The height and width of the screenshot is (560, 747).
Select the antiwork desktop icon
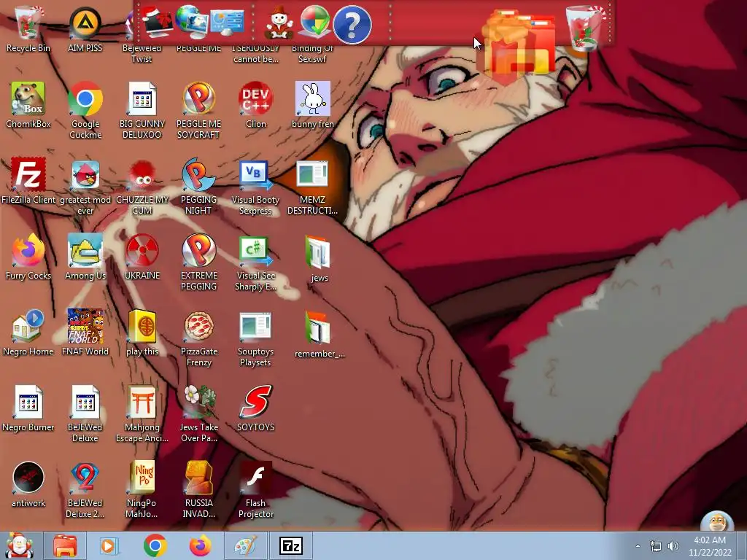coord(28,484)
